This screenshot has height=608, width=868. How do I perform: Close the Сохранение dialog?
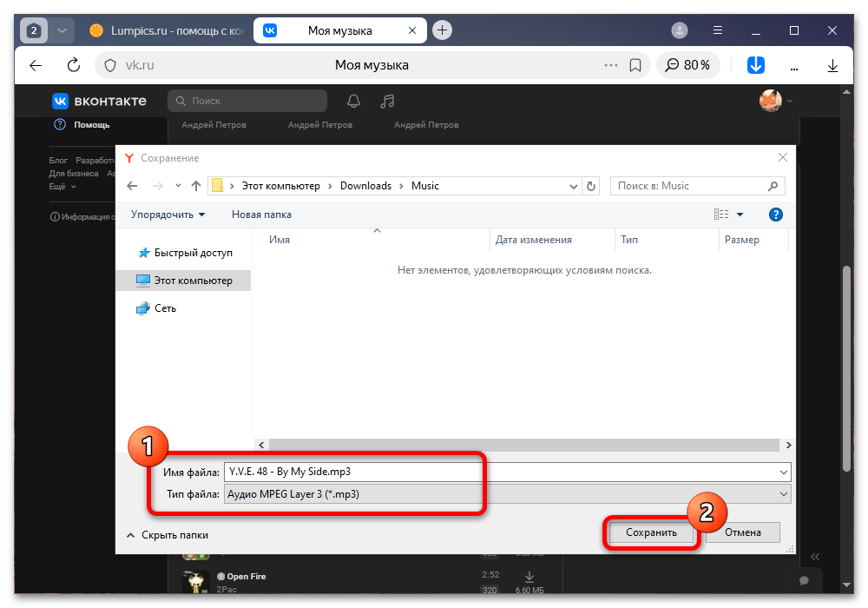(x=783, y=158)
